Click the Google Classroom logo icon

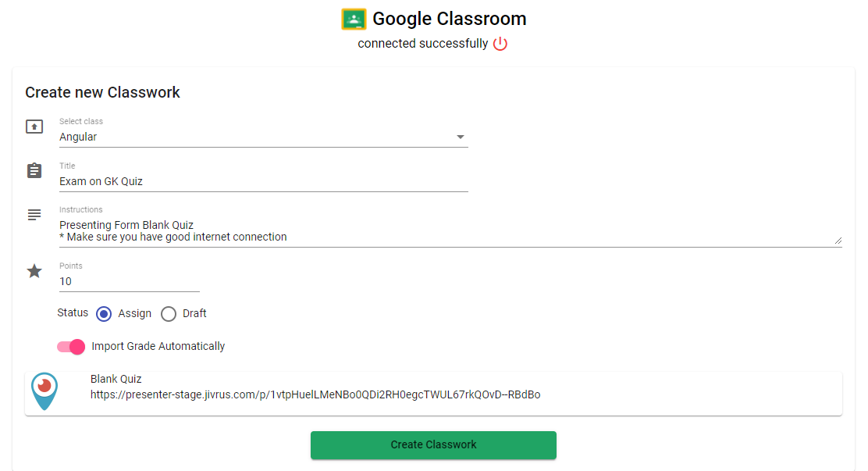click(x=353, y=18)
